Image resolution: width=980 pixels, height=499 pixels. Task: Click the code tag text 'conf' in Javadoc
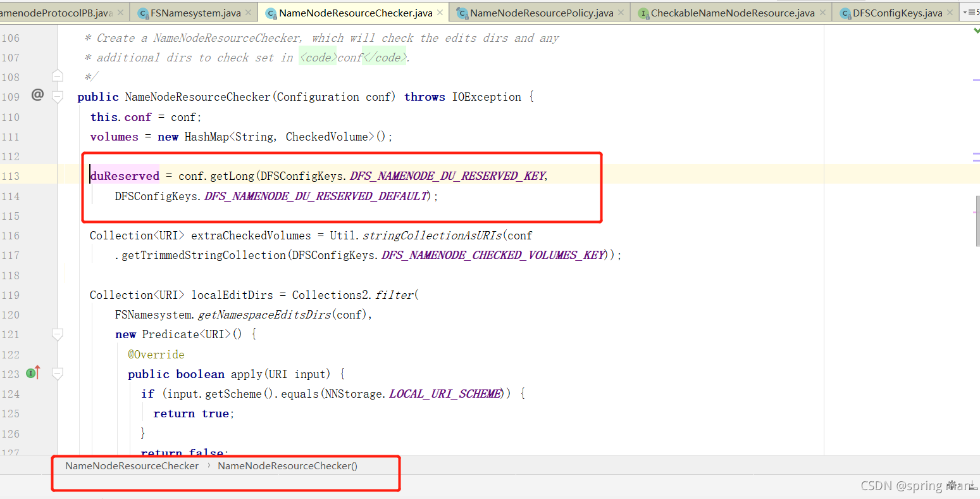tap(350, 58)
